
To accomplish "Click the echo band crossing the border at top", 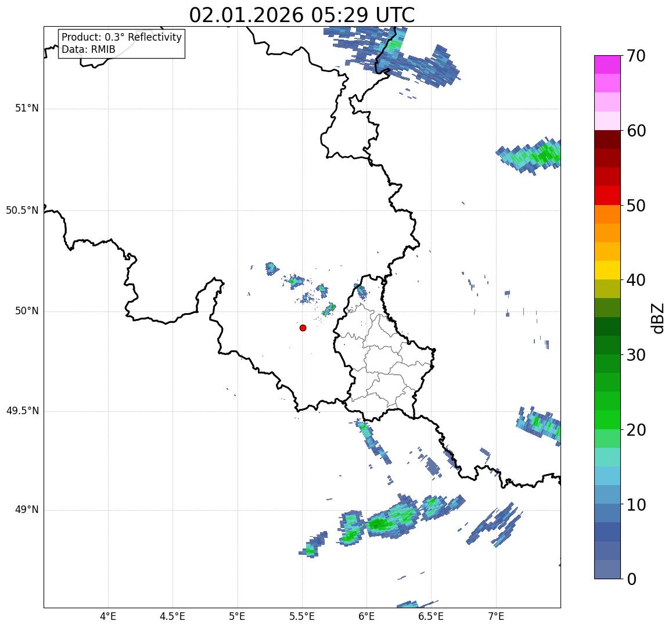I will tap(392, 57).
